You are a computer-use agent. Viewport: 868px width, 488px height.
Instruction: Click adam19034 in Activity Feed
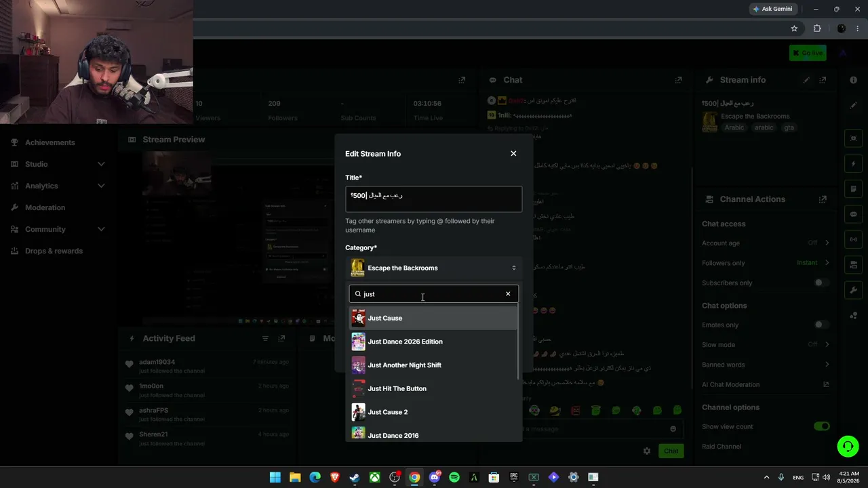click(x=157, y=362)
